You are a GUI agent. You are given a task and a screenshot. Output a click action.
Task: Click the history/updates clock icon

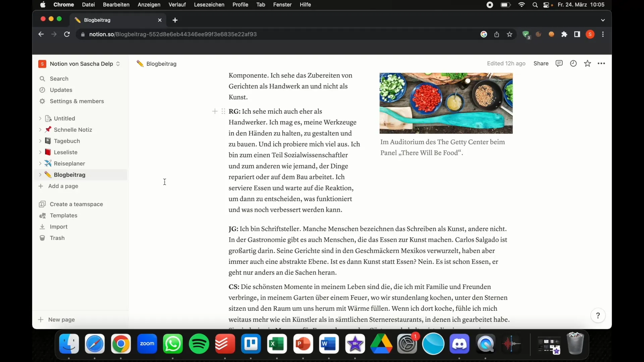tap(573, 63)
